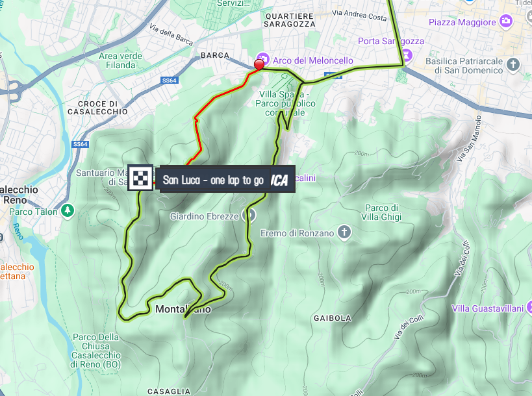The width and height of the screenshot is (532, 396).
Task: Click the Piazza Maggiore text label
Action: 462,22
